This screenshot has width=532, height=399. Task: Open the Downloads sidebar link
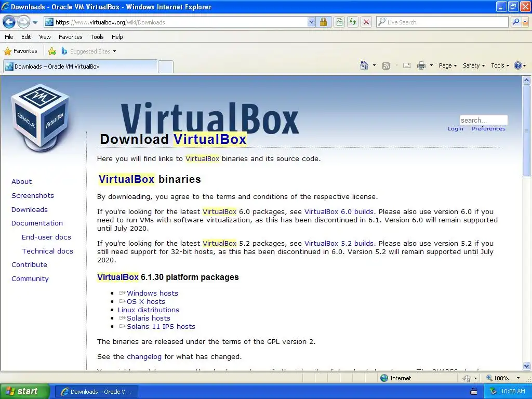pos(30,210)
